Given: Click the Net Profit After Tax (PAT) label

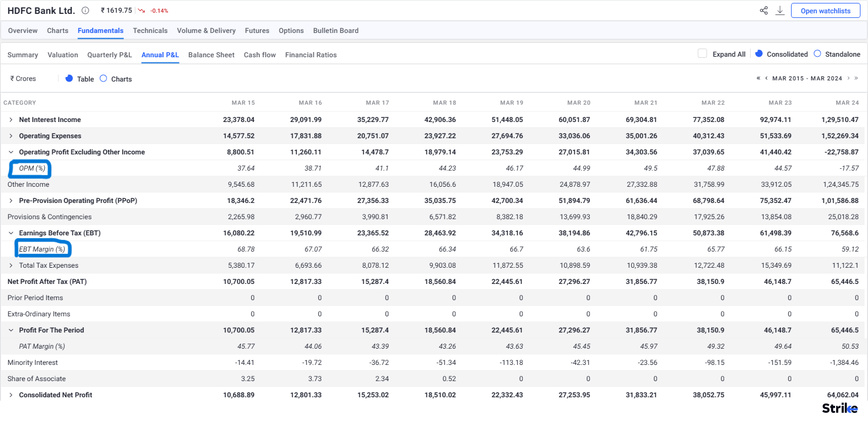Looking at the screenshot, I should click(x=49, y=282).
